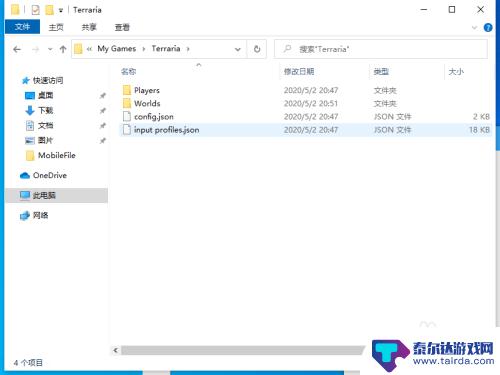
Task: Click the pin icon beside 桌面
Action: pos(103,96)
